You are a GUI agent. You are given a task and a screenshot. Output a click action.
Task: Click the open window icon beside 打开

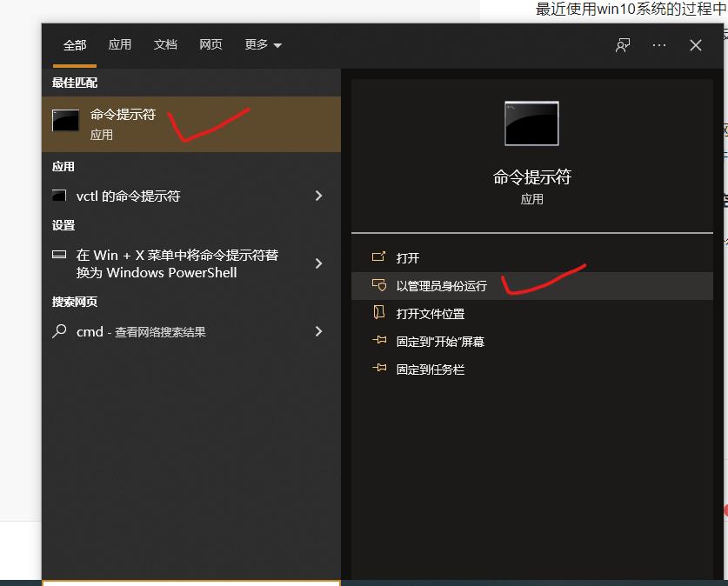tap(378, 257)
